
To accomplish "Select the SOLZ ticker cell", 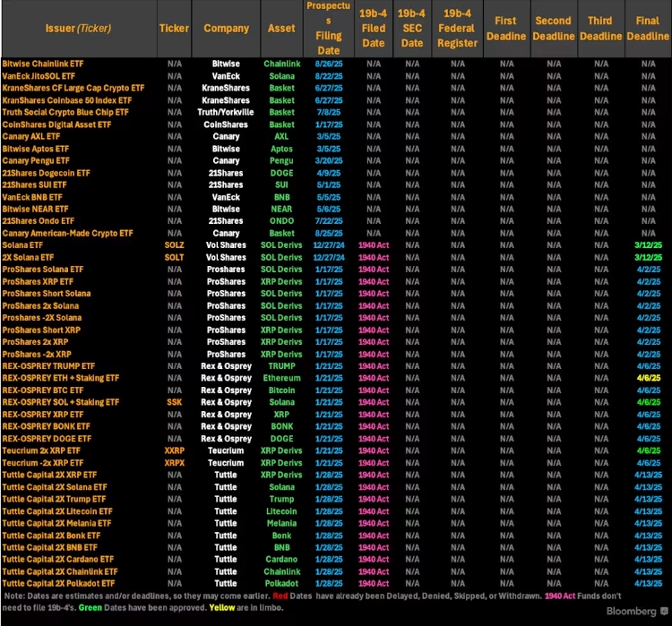I will (x=174, y=245).
